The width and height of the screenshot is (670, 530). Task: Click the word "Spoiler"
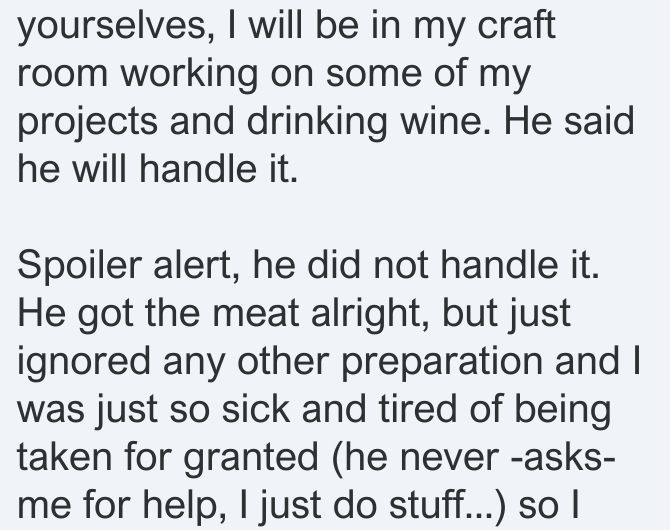pos(79,268)
